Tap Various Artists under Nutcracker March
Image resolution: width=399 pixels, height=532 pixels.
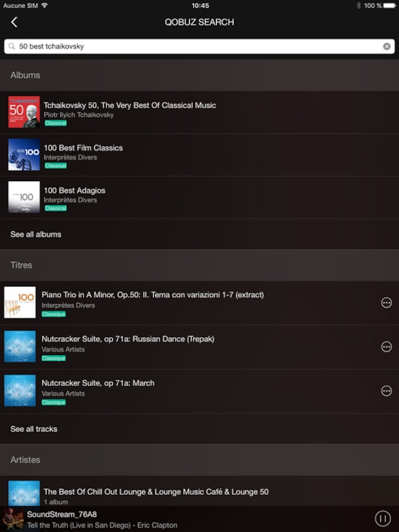63,393
